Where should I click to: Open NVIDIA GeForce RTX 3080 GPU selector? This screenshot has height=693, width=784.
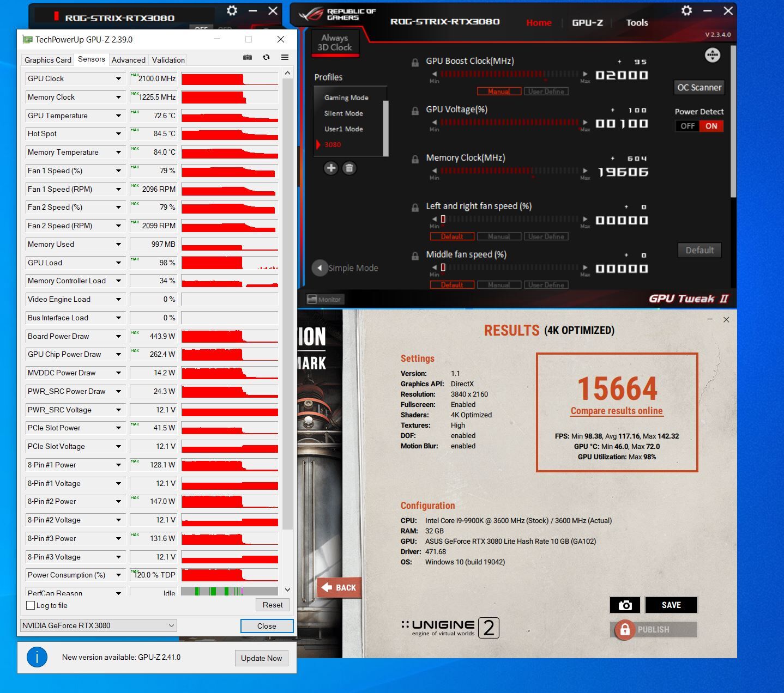point(98,625)
